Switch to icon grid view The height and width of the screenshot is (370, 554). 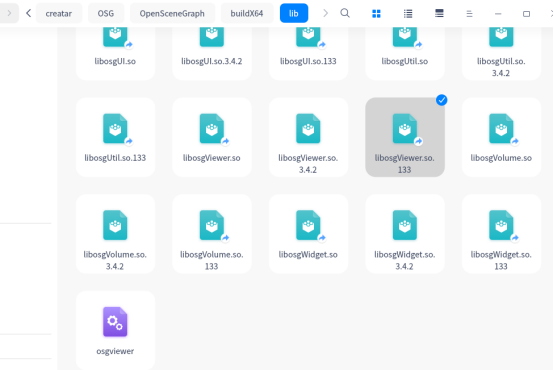click(376, 14)
